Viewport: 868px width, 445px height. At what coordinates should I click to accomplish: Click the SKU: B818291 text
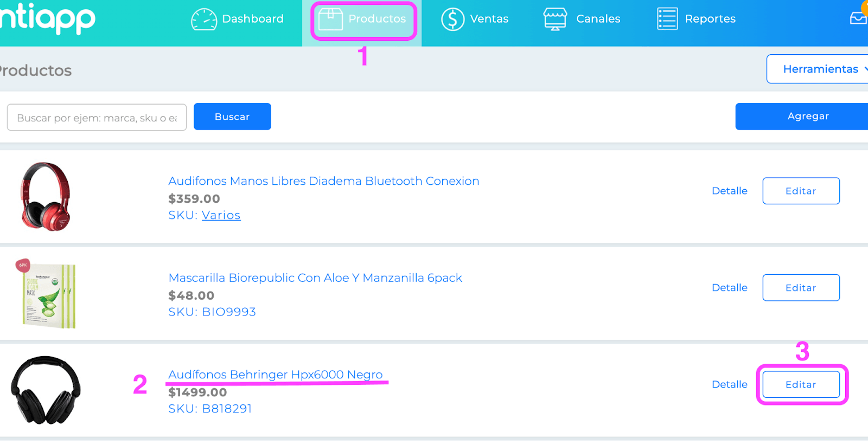pyautogui.click(x=210, y=409)
